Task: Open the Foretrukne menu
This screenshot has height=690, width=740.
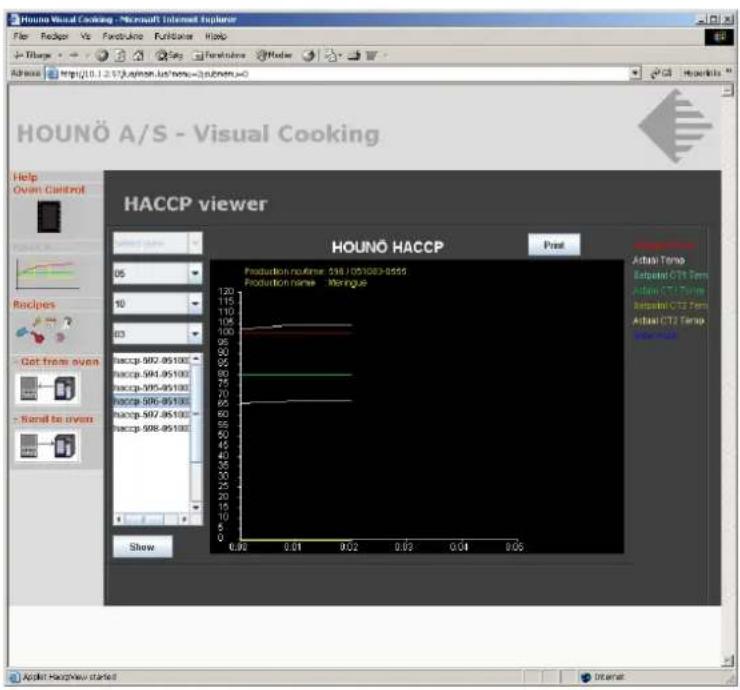Action: (123, 36)
